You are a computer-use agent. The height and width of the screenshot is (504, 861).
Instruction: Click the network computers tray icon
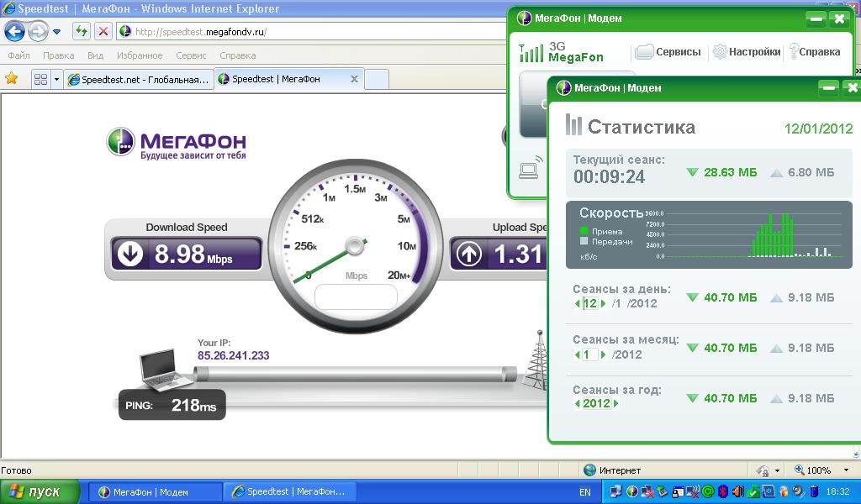(x=615, y=491)
